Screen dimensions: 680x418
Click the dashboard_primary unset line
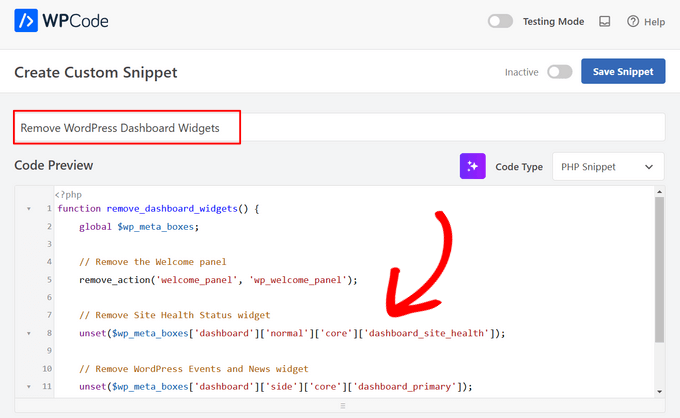point(275,387)
